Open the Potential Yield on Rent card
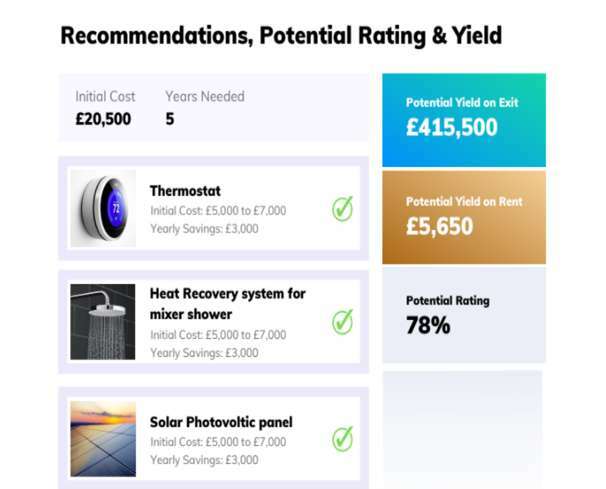Screen dimensions: 606x489 [x=464, y=217]
